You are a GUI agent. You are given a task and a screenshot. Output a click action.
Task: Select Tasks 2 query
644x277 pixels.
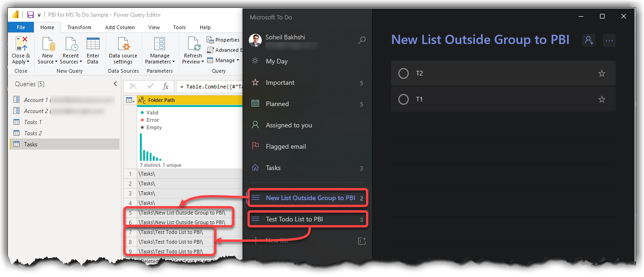click(64, 133)
